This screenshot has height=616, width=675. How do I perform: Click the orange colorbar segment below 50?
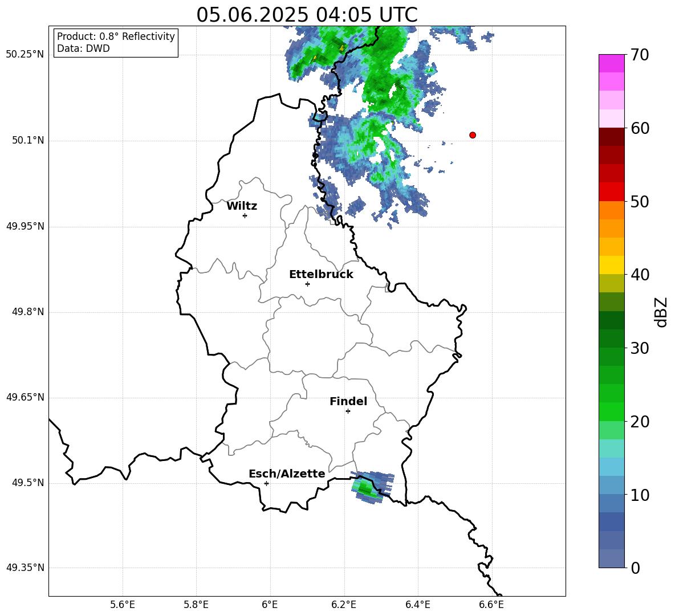click(612, 210)
